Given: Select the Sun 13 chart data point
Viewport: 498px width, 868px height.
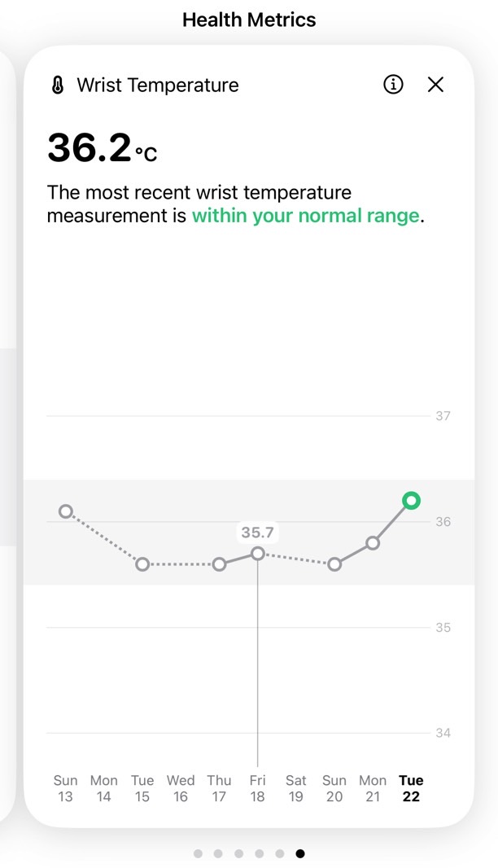Looking at the screenshot, I should tap(66, 511).
